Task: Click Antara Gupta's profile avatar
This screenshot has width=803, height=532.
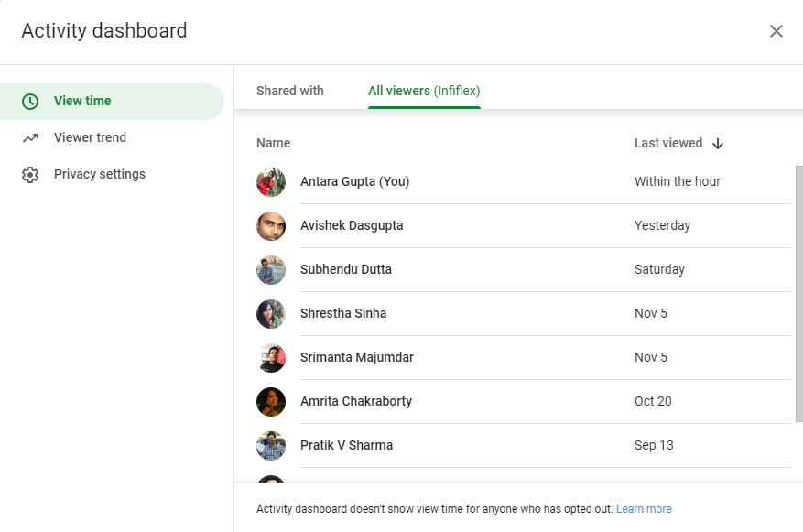Action: point(271,182)
